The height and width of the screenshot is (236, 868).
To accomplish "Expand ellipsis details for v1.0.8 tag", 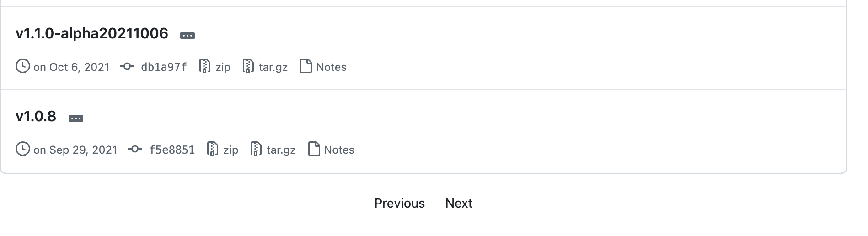I will tap(76, 118).
